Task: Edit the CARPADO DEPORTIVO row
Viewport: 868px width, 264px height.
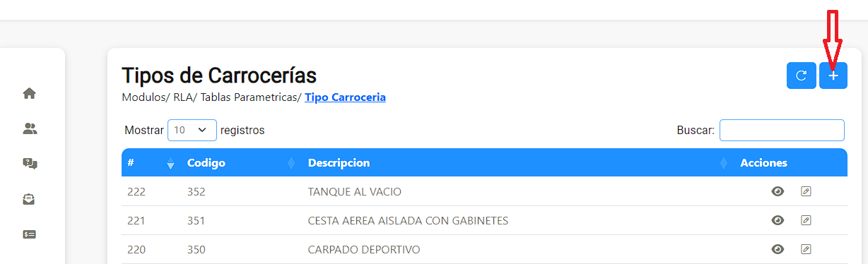Action: 806,249
